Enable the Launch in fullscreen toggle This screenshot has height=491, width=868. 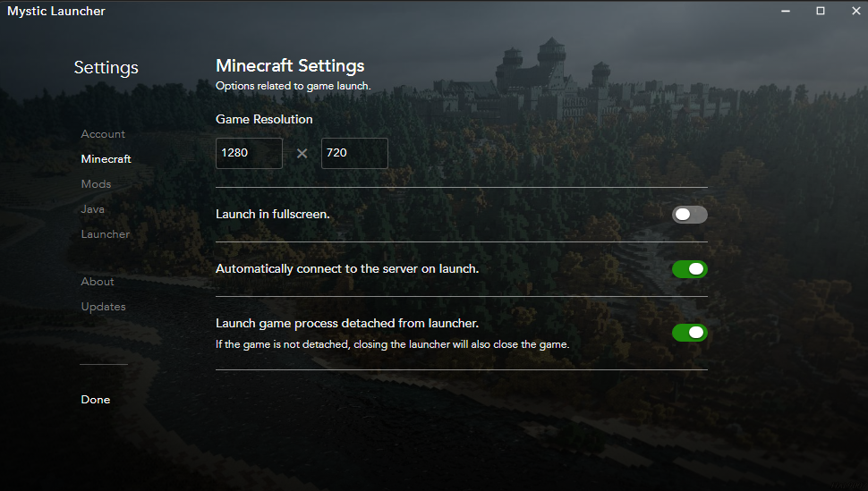coord(690,215)
